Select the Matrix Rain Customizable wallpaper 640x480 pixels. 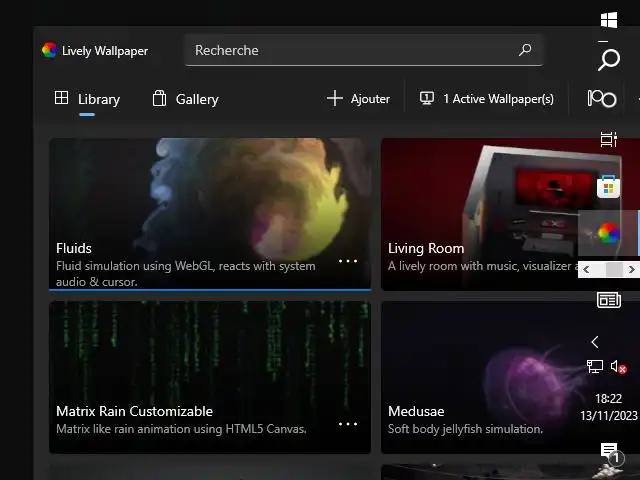click(x=210, y=377)
